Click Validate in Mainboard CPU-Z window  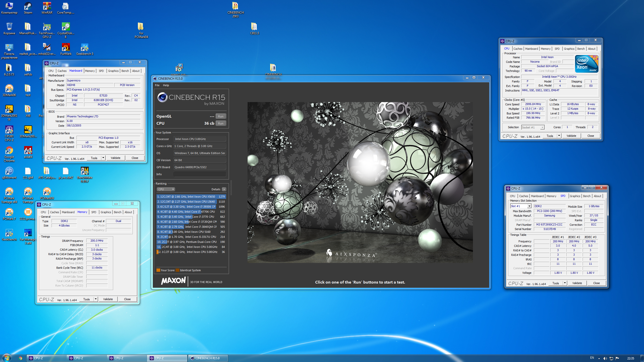pos(115,158)
